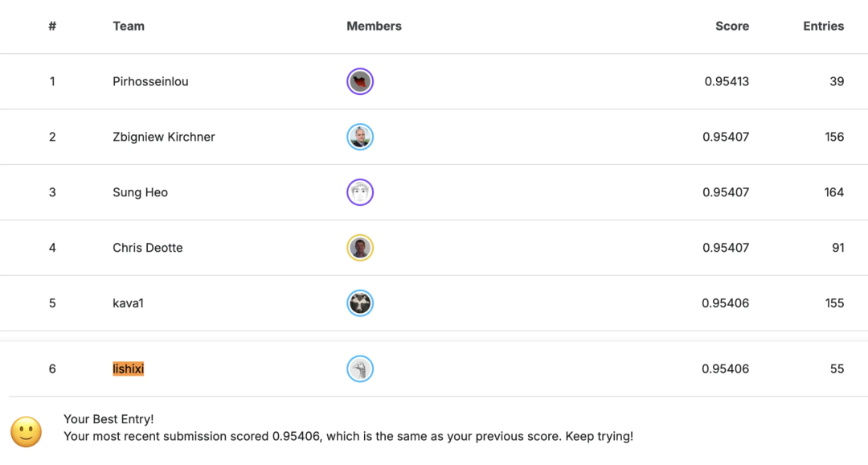Click Sung Heo's avatar icon
This screenshot has height=465, width=868.
tap(360, 192)
